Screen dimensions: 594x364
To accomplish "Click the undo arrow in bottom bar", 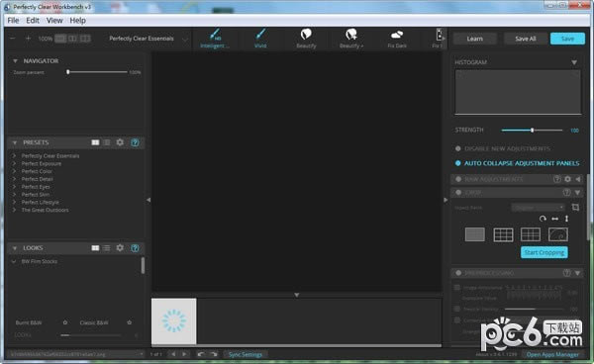I will [x=201, y=354].
